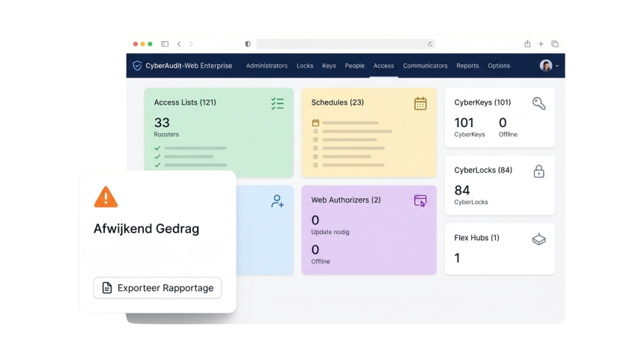The width and height of the screenshot is (644, 359).
Task: Click the browser share icon
Action: point(527,44)
